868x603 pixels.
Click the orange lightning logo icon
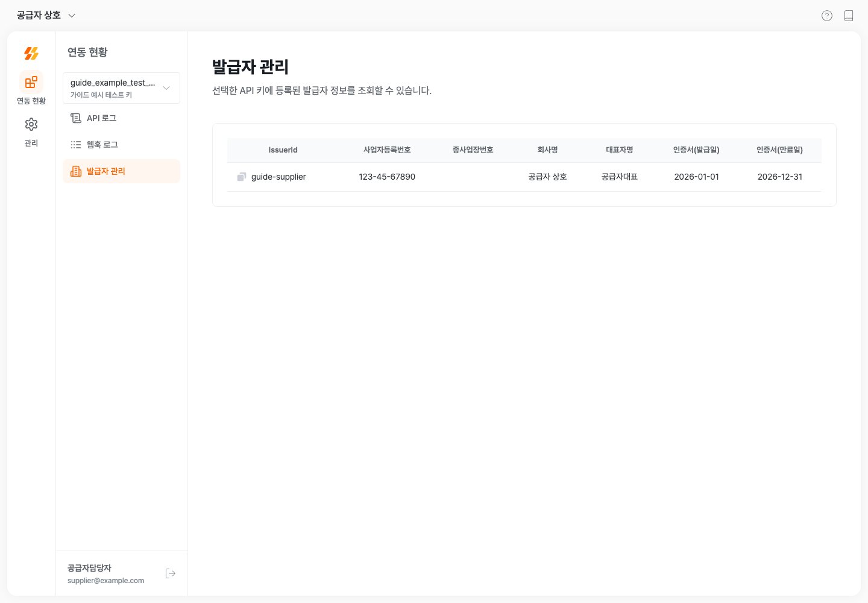tap(31, 53)
